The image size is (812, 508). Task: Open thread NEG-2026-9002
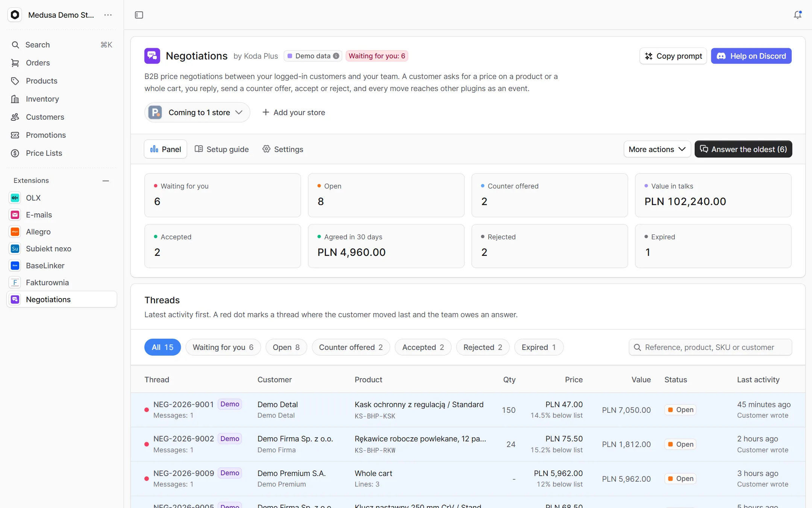coord(468,444)
